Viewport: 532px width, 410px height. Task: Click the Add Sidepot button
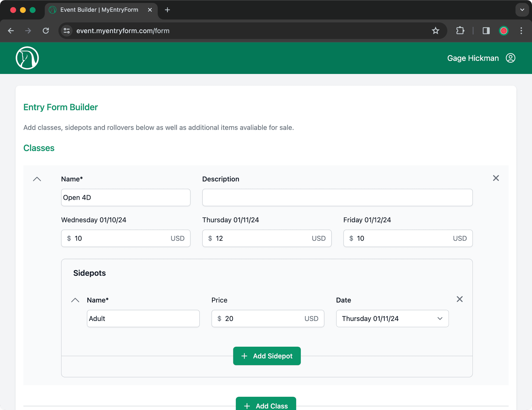[x=267, y=356]
